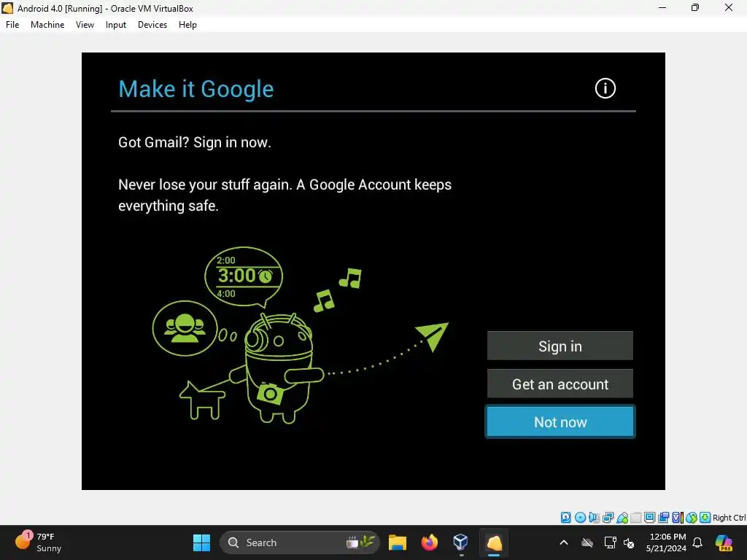Open the Input menu
747x560 pixels.
click(116, 25)
